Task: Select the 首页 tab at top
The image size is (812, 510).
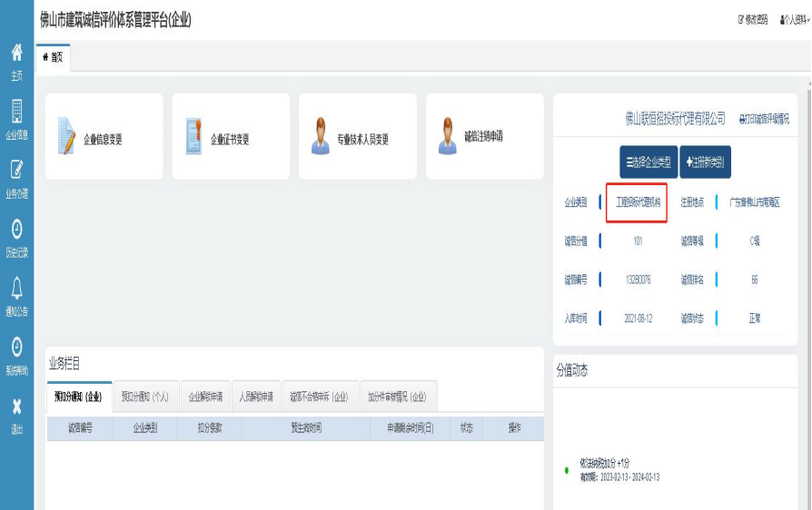Action: pyautogui.click(x=53, y=57)
